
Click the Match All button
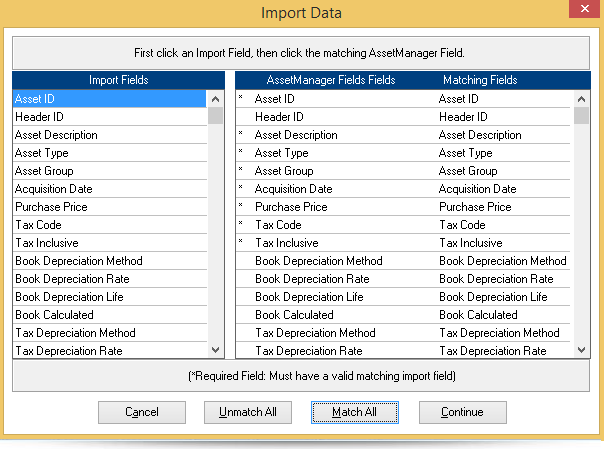click(x=354, y=412)
